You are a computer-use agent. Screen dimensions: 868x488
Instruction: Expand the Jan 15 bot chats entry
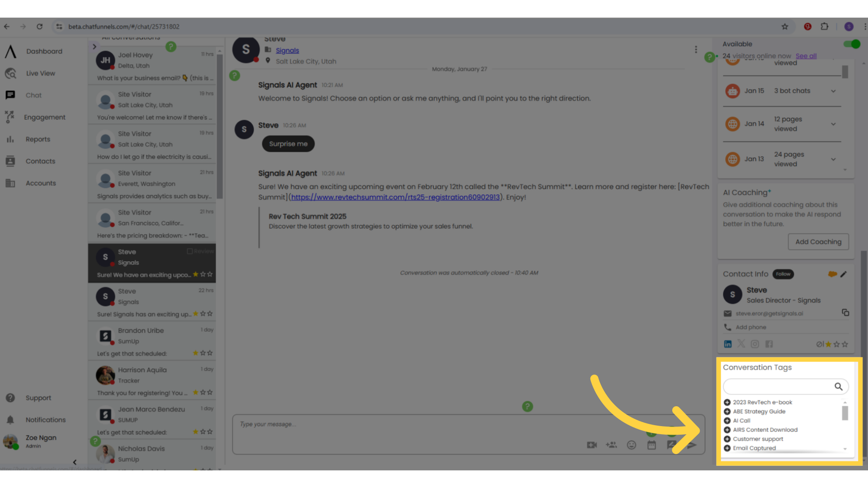pyautogui.click(x=833, y=91)
